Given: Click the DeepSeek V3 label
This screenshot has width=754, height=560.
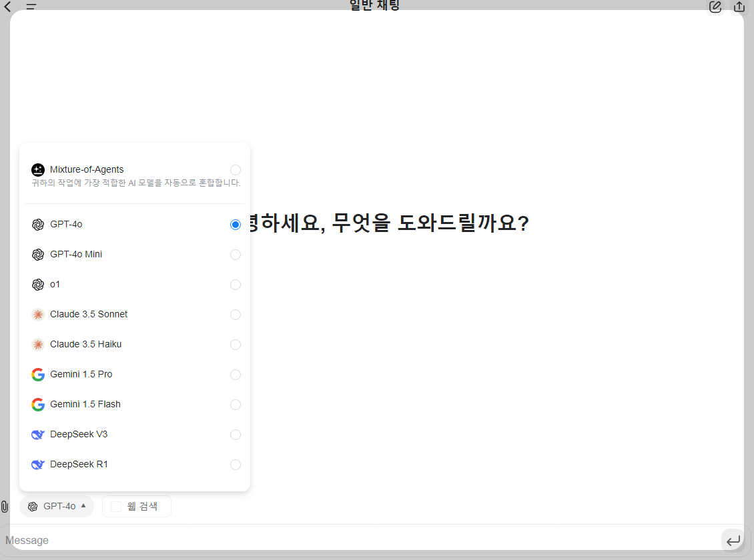Looking at the screenshot, I should (x=78, y=434).
